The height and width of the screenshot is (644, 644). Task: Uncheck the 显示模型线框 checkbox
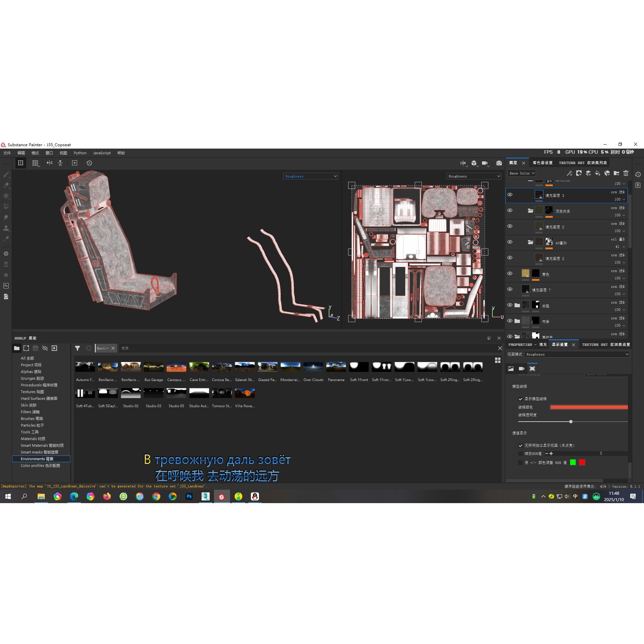pyautogui.click(x=521, y=399)
